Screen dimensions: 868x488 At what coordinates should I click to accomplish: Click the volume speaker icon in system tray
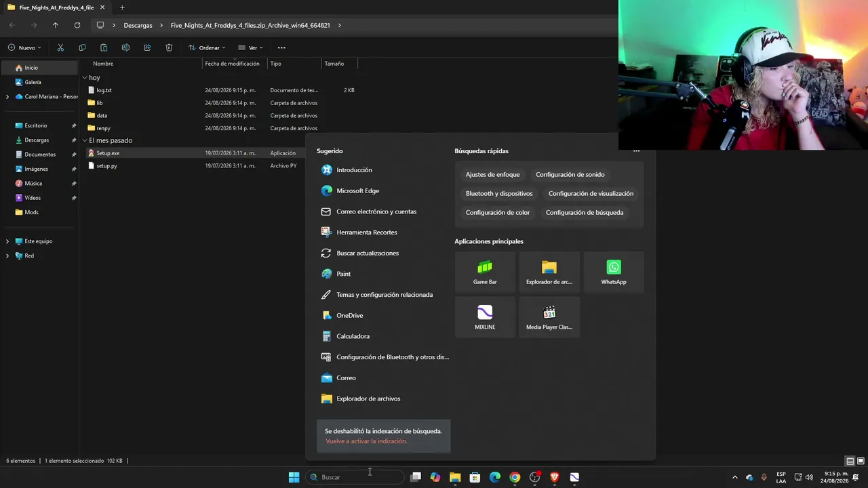pyautogui.click(x=810, y=477)
